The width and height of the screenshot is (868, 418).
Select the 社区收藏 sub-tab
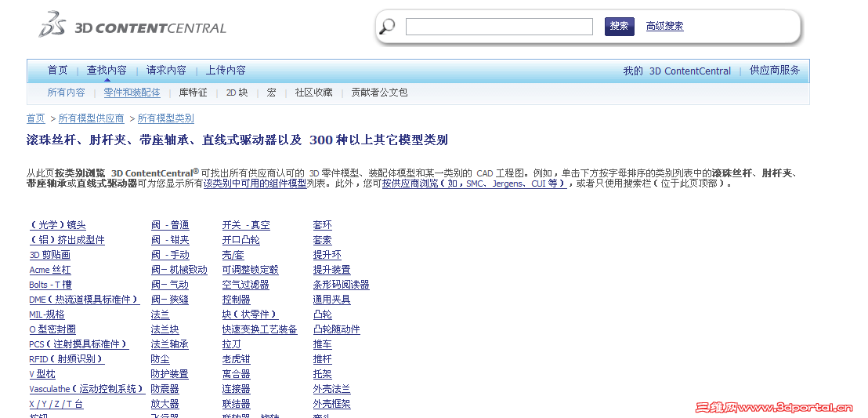click(313, 93)
